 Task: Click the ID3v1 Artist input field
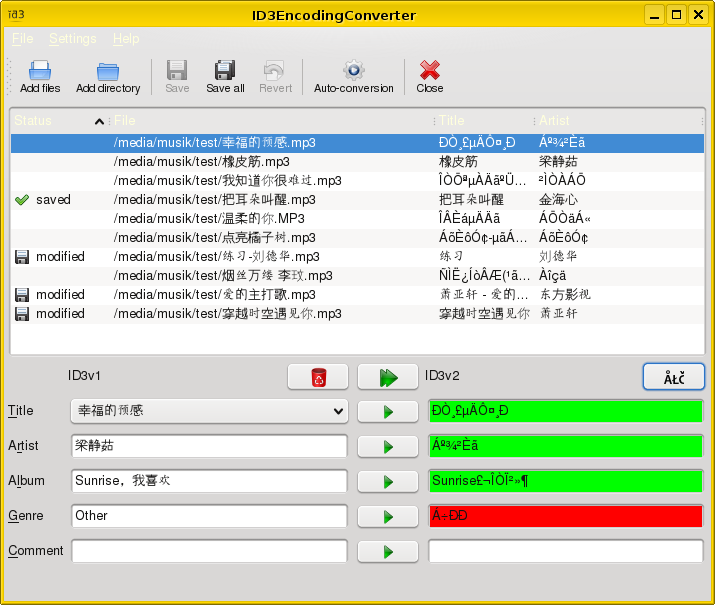pos(209,446)
